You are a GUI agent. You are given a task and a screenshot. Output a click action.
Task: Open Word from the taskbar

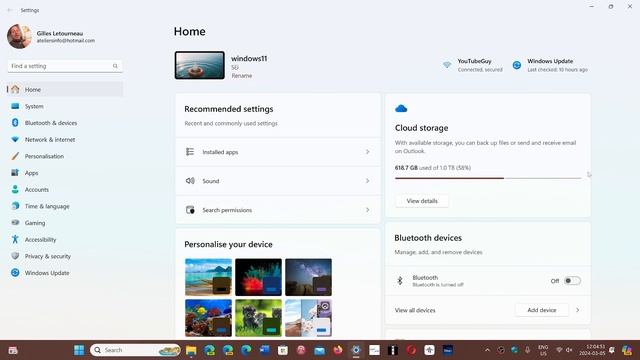[264, 350]
